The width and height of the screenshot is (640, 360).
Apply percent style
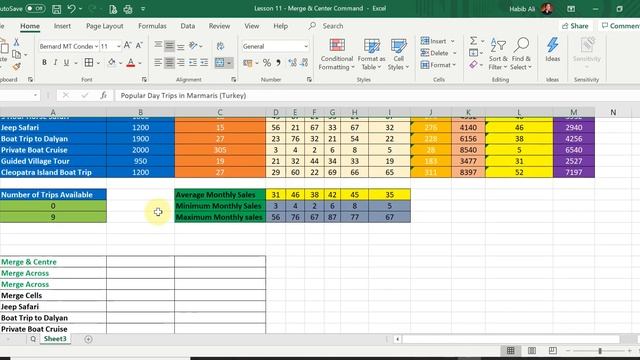[x=267, y=62]
